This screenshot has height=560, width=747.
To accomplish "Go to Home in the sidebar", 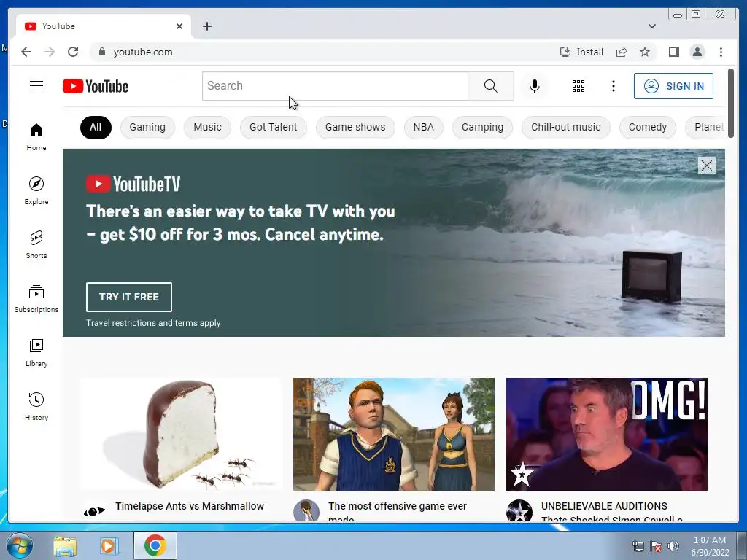I will pos(36,137).
